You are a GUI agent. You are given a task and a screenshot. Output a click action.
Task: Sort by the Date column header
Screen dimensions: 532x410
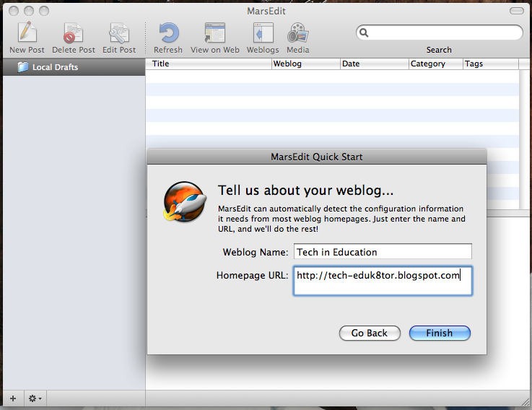(375, 64)
